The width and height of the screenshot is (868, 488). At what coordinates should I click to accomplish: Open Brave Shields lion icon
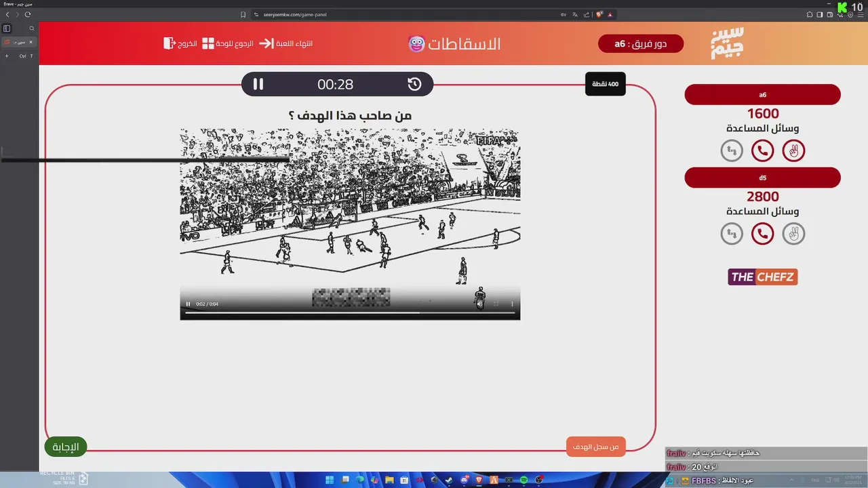[600, 14]
